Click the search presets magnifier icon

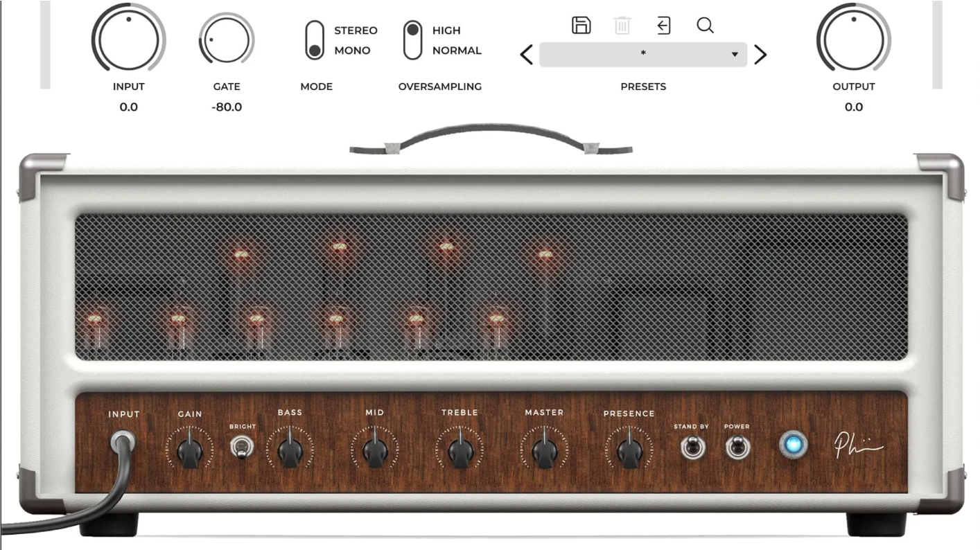pyautogui.click(x=705, y=26)
